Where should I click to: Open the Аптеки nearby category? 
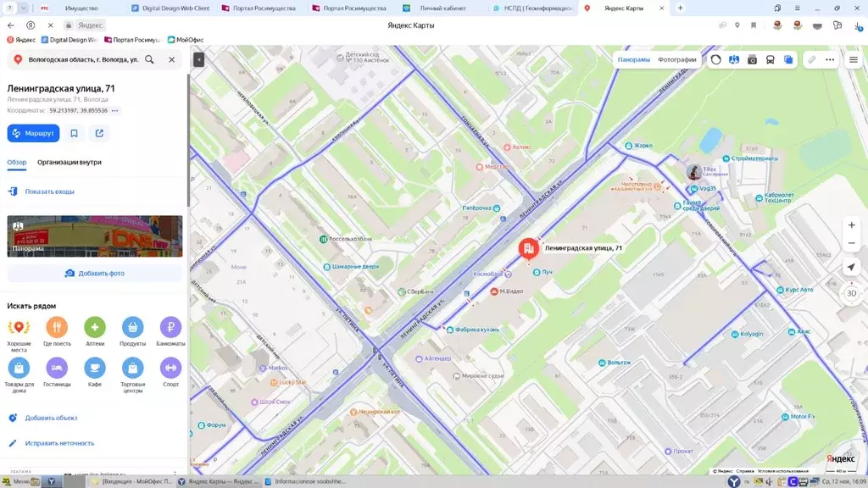click(95, 327)
